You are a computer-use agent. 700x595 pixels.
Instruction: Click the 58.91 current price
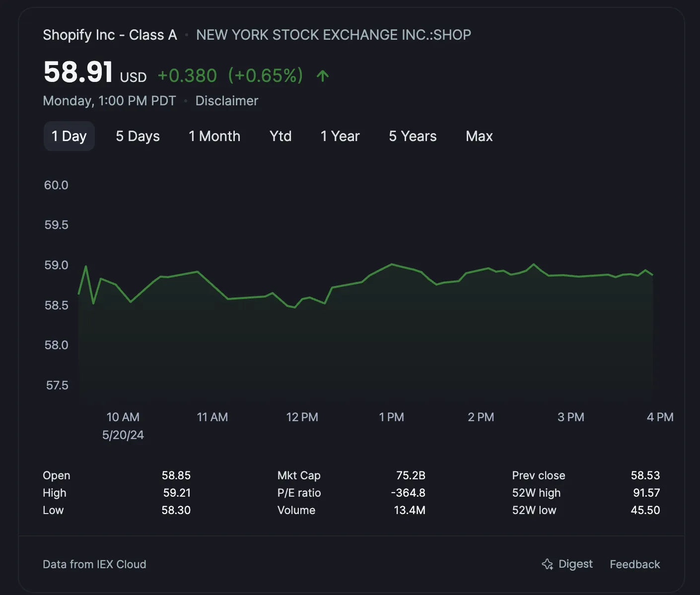click(x=78, y=72)
